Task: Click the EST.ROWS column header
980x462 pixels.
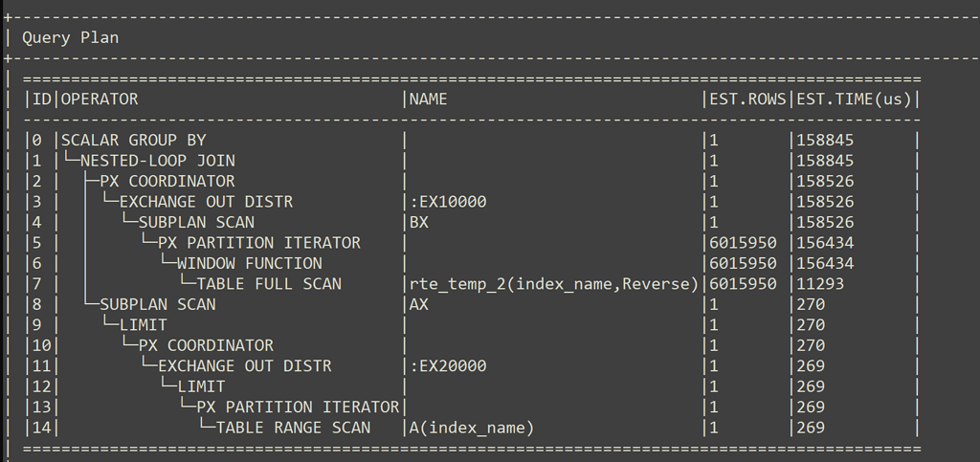Action: pos(747,99)
